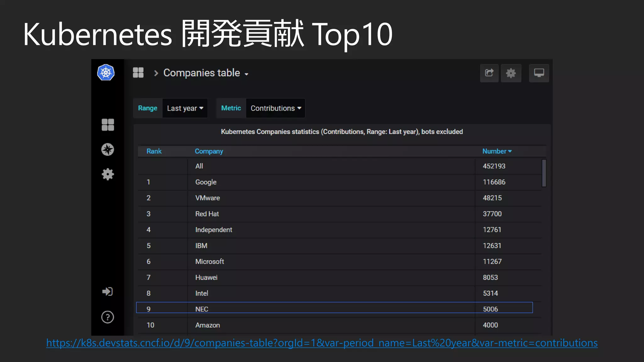The height and width of the screenshot is (362, 644).
Task: Click the value 116686
Action: click(494, 182)
